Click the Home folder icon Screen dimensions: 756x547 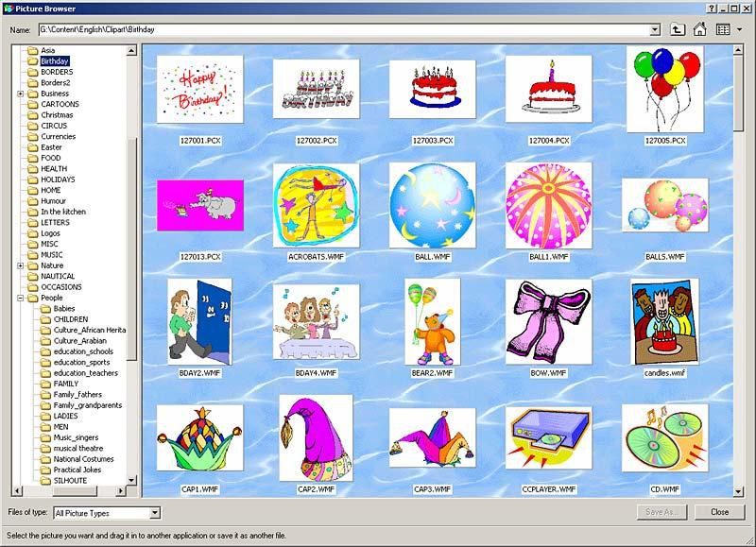[x=700, y=29]
